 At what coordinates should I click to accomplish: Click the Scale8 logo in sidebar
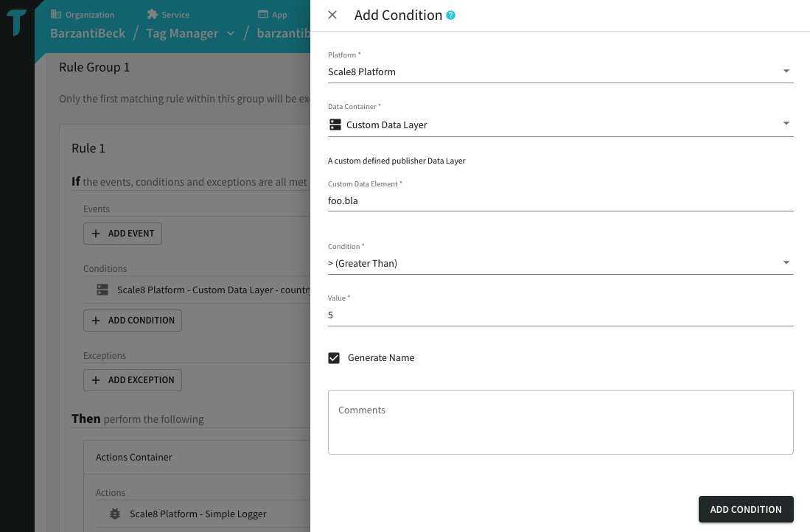pyautogui.click(x=17, y=23)
